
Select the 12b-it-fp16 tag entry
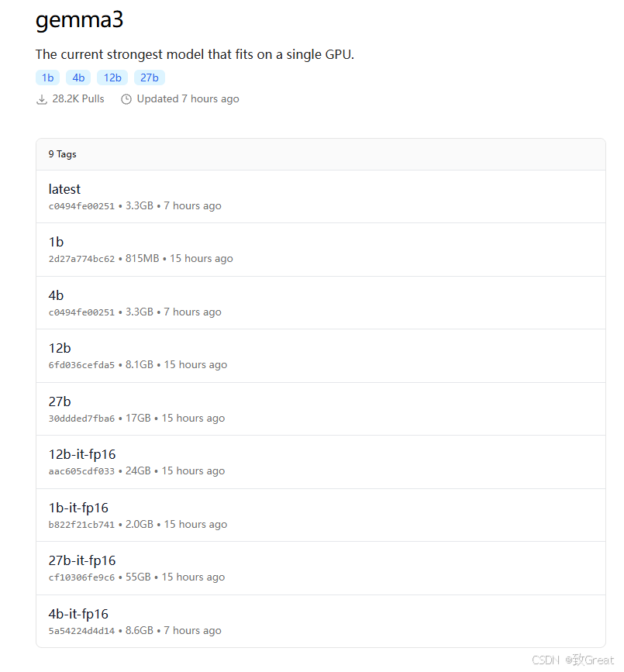click(x=81, y=454)
